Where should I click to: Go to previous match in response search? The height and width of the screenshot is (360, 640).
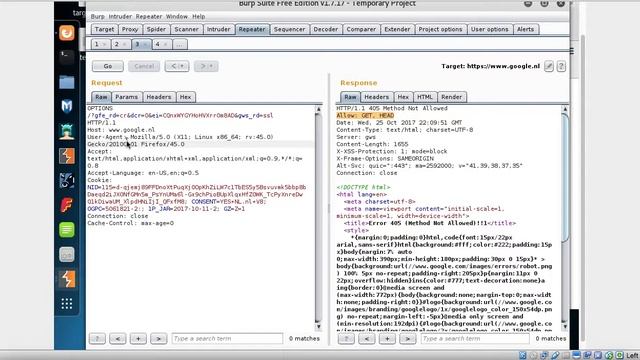(x=367, y=338)
